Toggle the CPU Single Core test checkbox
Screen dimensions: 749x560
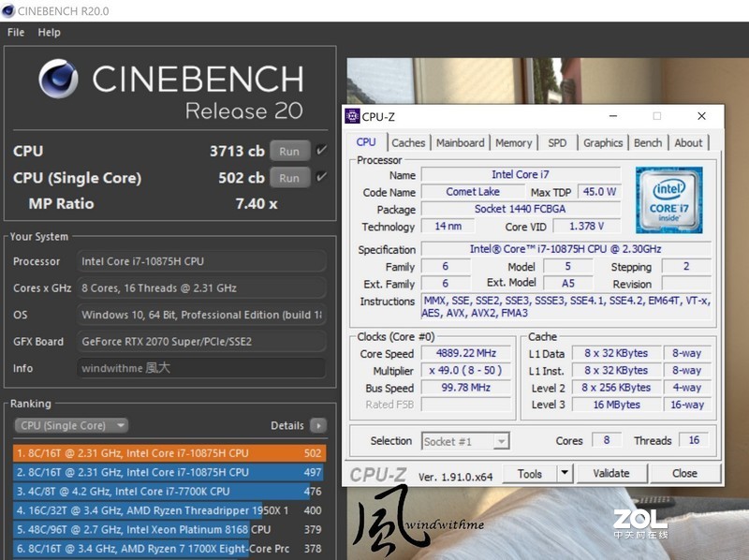[x=321, y=177]
